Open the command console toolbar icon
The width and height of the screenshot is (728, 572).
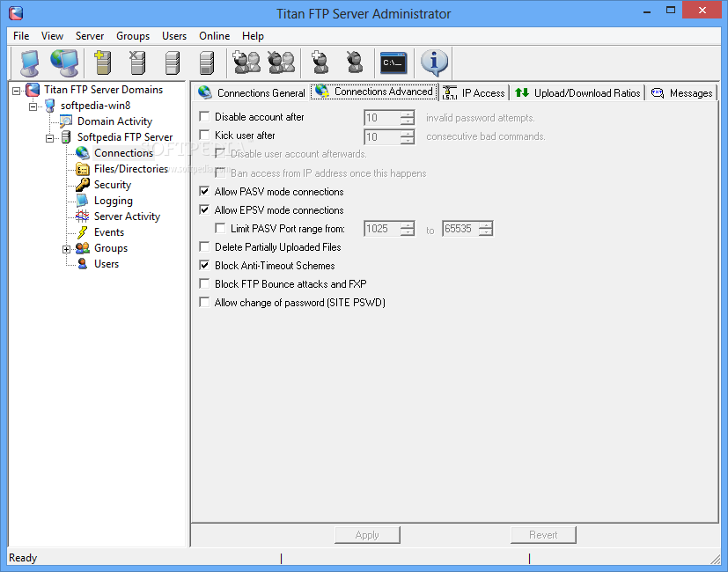(x=393, y=62)
